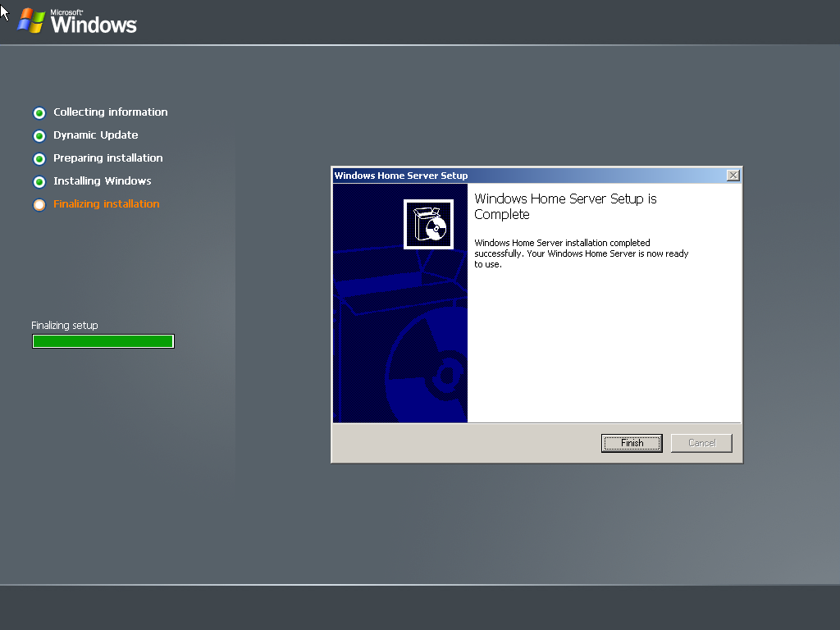Click the Finish button

(632, 443)
